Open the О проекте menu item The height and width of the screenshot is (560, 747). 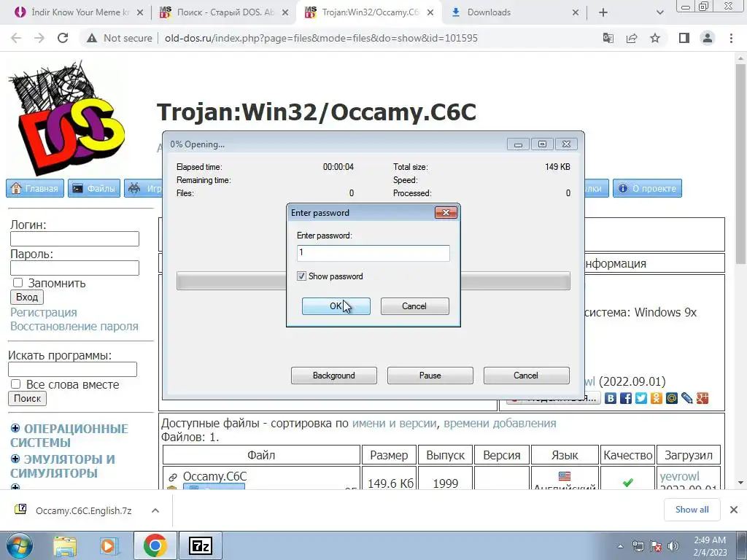(x=648, y=189)
